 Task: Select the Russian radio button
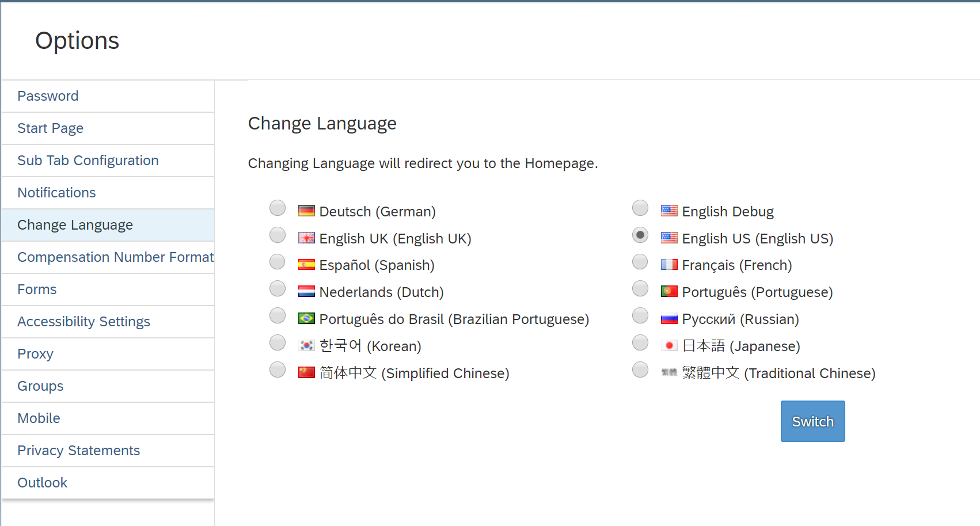click(640, 315)
